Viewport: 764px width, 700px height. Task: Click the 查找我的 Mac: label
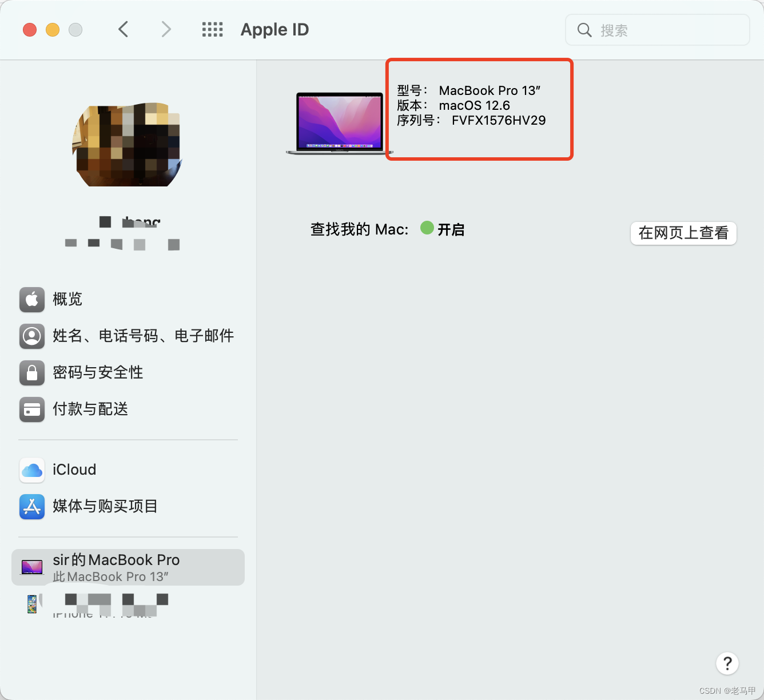tap(359, 230)
